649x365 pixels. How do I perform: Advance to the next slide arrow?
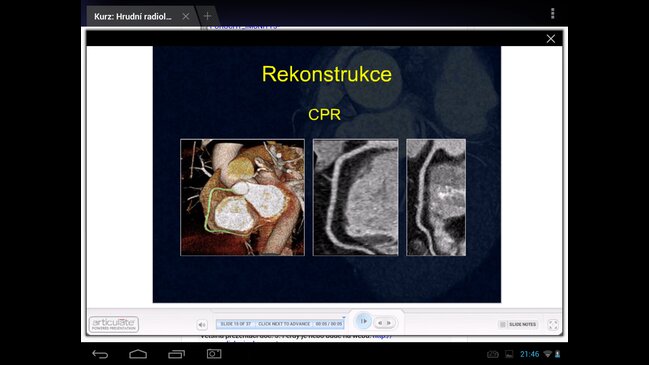tap(389, 323)
